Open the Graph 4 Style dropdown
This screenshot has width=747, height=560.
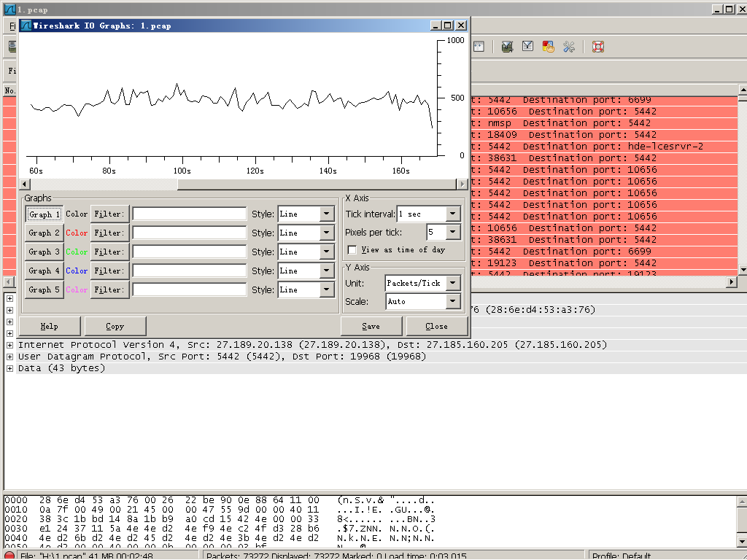(x=326, y=271)
